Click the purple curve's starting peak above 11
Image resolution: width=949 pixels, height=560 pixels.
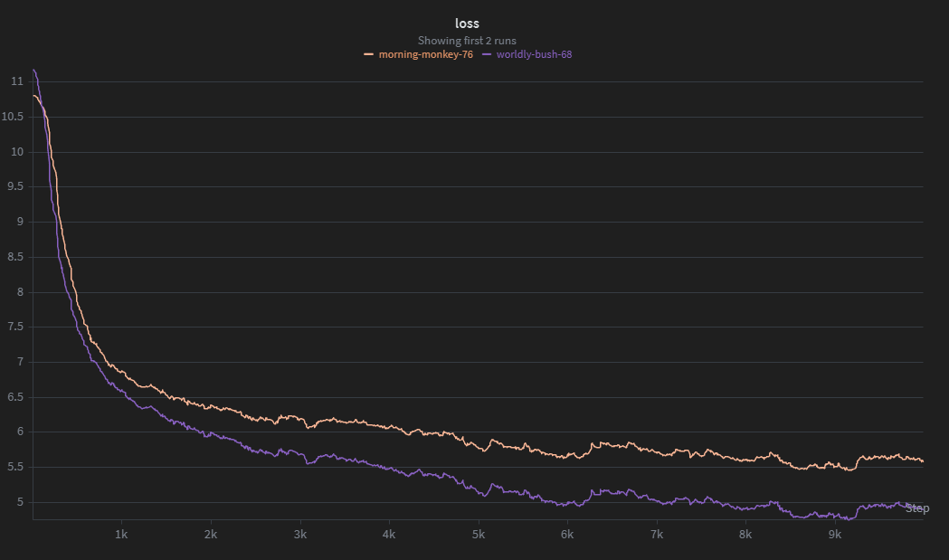(34, 70)
